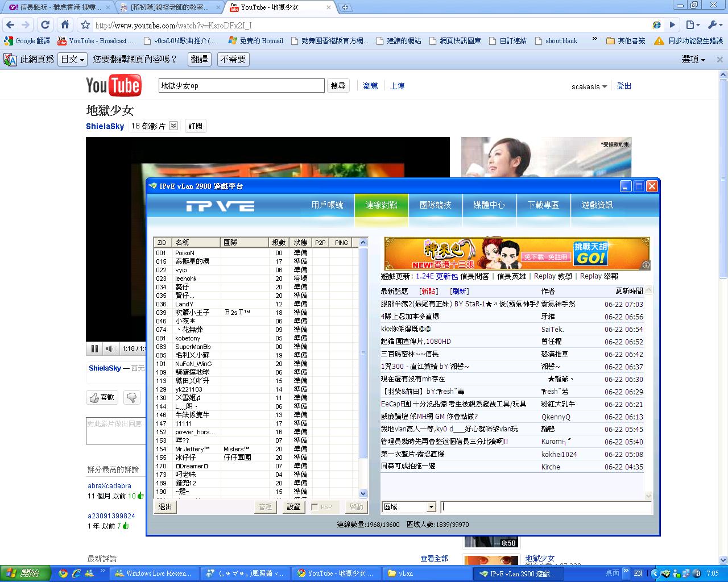728x582 pixels.
Task: Open the 1.24E 更新包 download link
Action: pyautogui.click(x=437, y=276)
